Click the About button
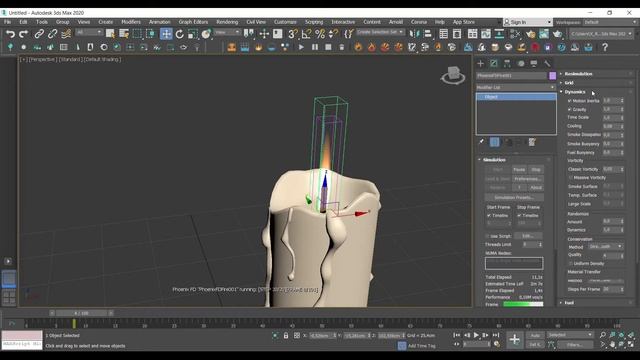Screen dimensions: 640x360 click(536, 188)
